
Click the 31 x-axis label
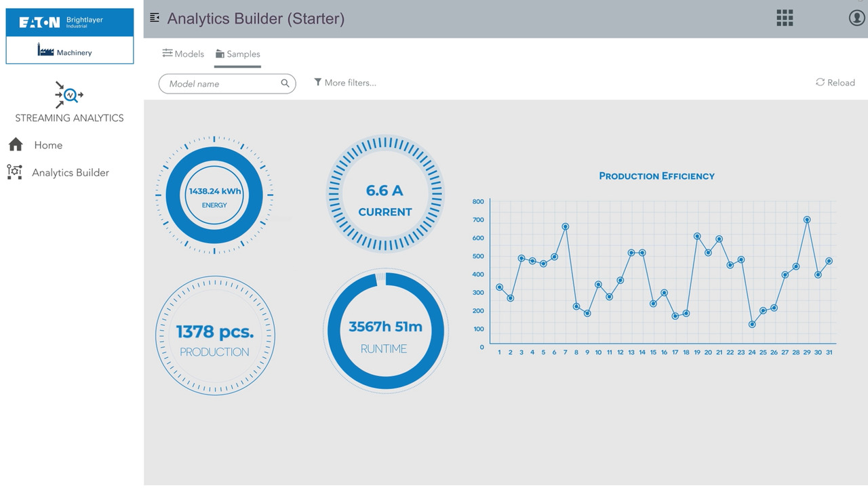tap(829, 352)
